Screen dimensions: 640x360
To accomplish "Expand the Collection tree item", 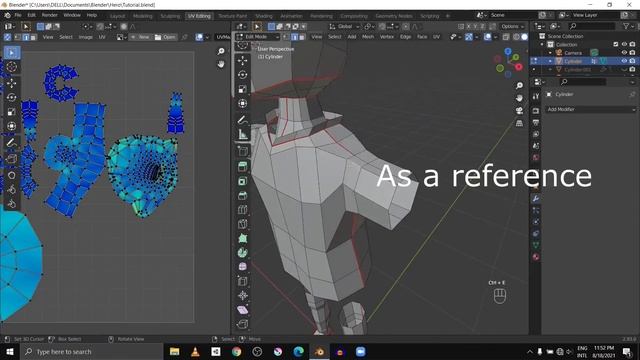I will click(x=542, y=44).
